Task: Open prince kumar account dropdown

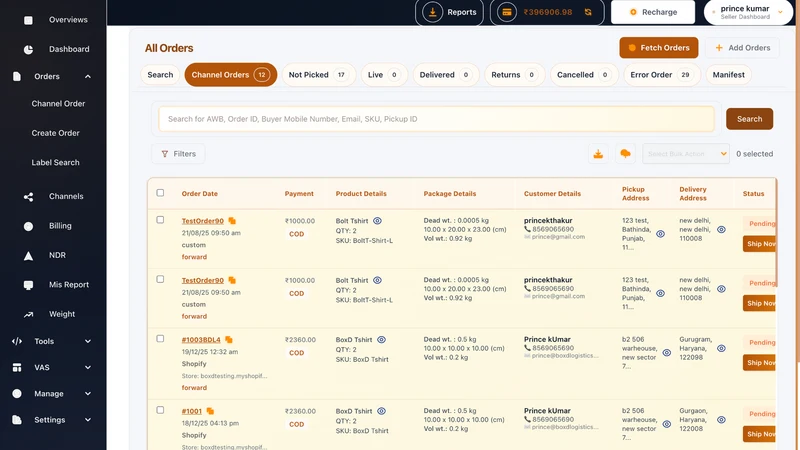Action: [x=749, y=12]
